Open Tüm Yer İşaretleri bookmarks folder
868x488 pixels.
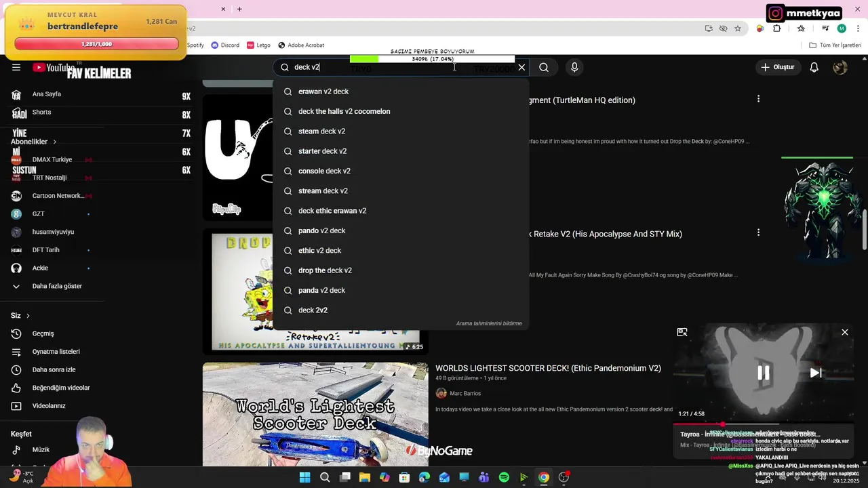(835, 45)
